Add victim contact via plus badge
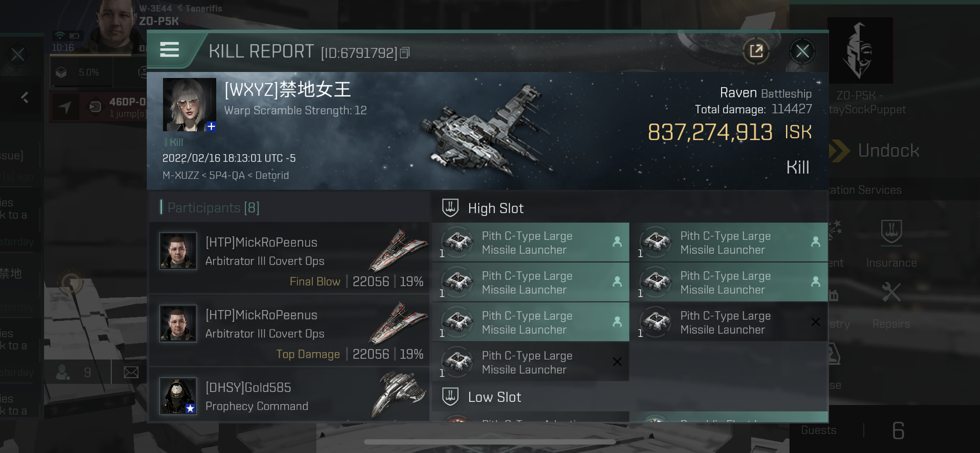980x453 pixels. (212, 126)
